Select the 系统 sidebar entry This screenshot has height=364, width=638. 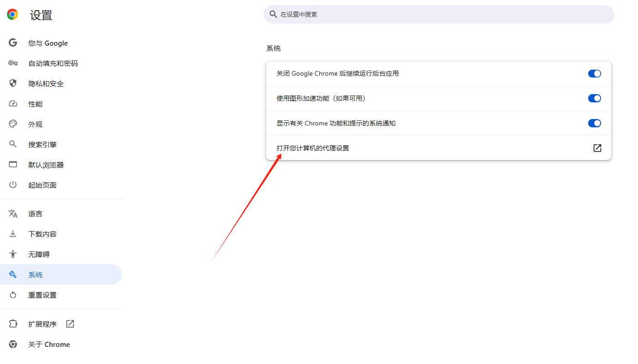(61, 274)
